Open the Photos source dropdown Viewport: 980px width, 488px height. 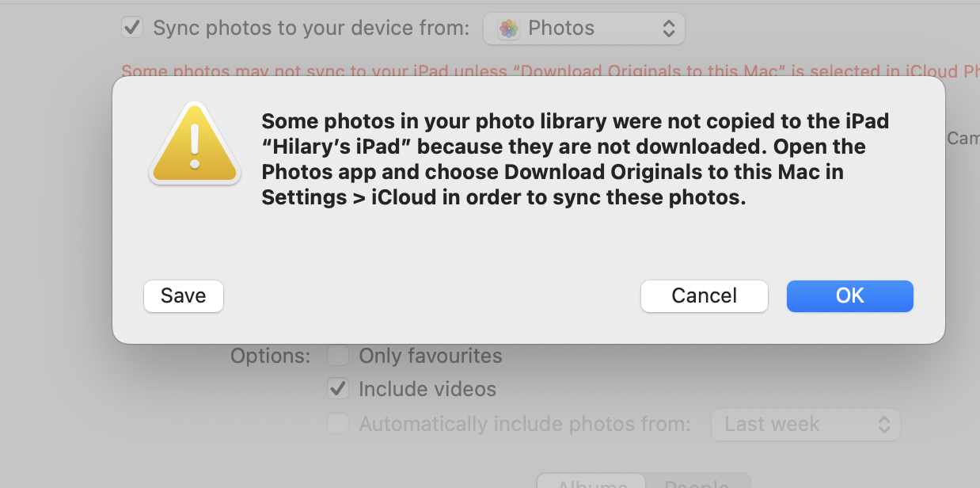[583, 29]
